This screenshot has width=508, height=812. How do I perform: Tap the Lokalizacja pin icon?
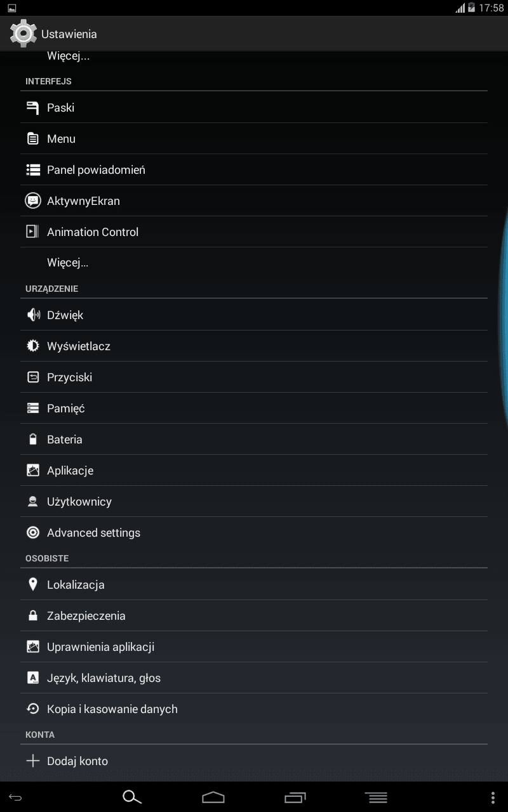(33, 584)
